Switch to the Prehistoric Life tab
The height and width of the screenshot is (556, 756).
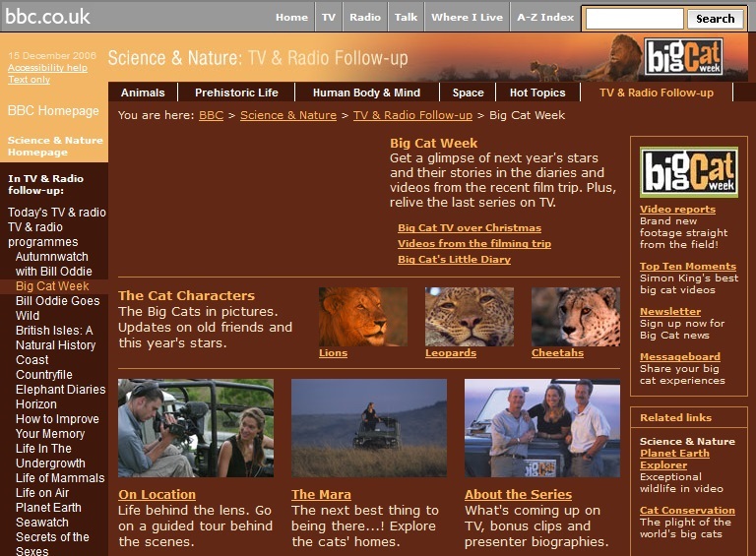click(x=236, y=93)
